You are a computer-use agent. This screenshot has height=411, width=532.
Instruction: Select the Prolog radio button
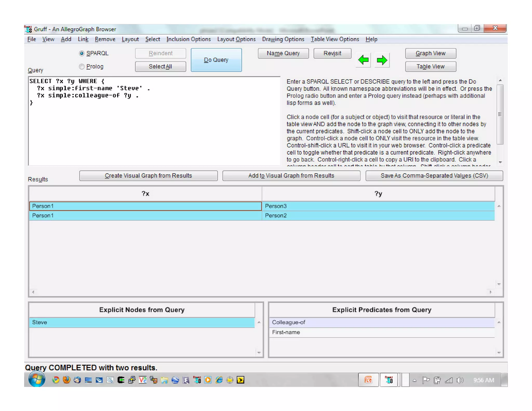82,67
